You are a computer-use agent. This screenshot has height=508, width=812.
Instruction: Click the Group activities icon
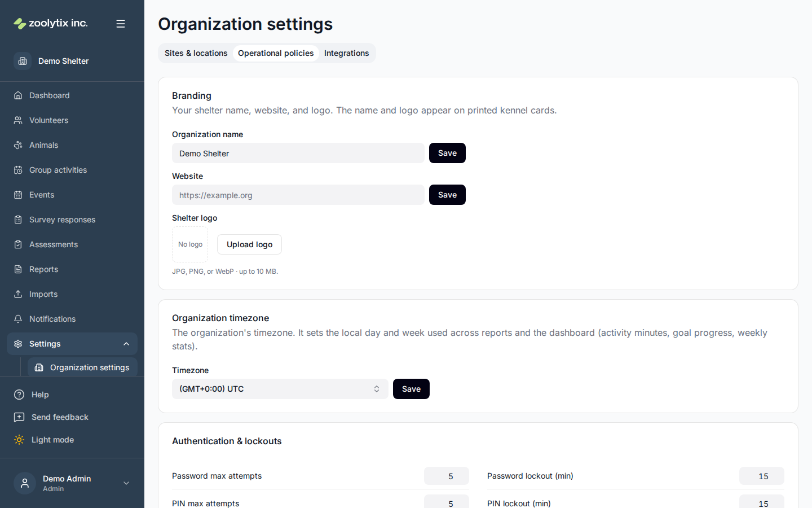(18, 170)
